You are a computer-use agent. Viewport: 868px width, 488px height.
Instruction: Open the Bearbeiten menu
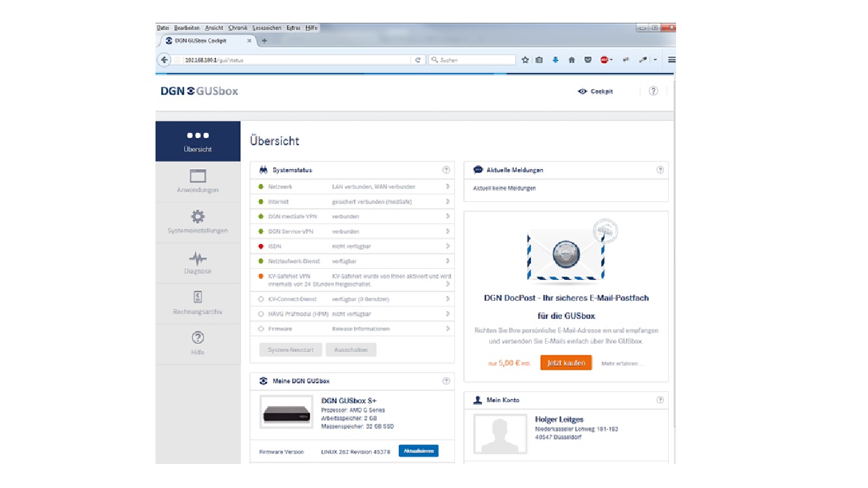[x=187, y=28]
